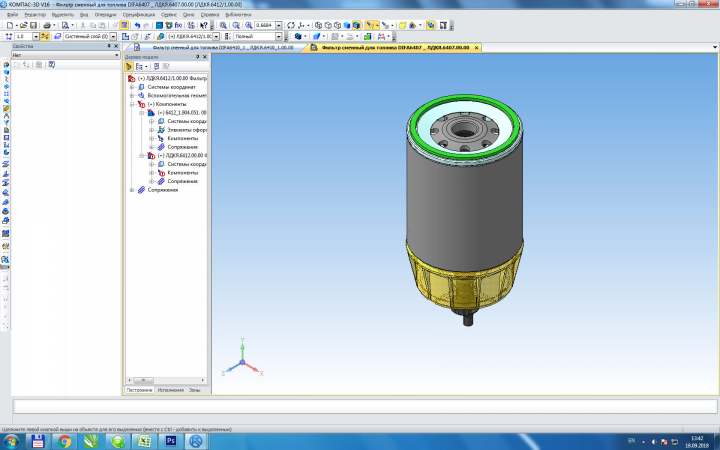
Task: Expand the Системы координат tree node
Action: 132,87
